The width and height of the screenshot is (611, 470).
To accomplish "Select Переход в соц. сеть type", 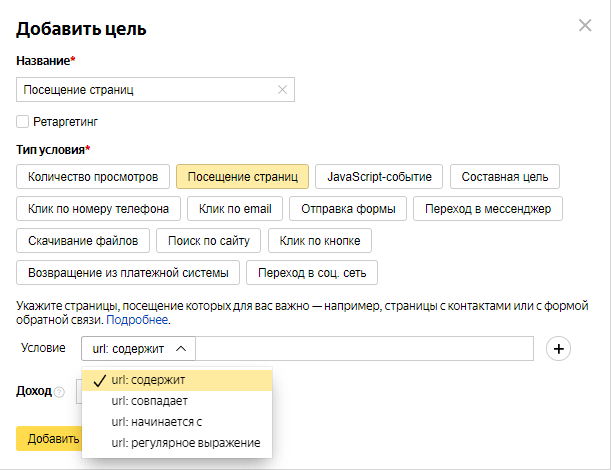I will pos(312,273).
